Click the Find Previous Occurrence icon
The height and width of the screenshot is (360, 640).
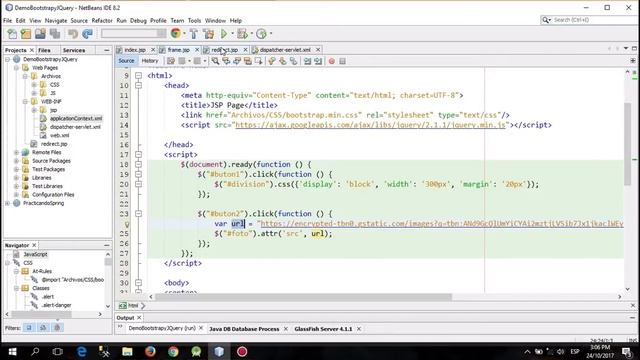click(x=226, y=61)
